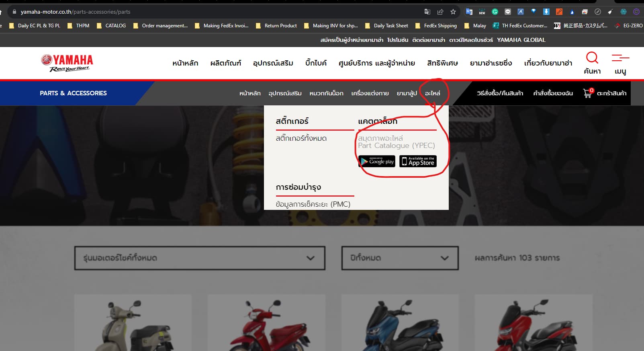Click the browser address bar URL
Screen dimensions: 644x351
76,12
